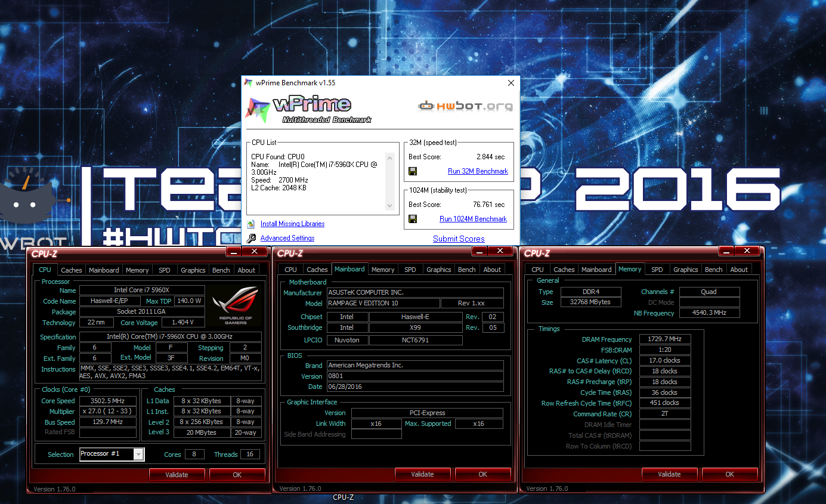The width and height of the screenshot is (826, 504).
Task: Click the tRFC value 451 clocks
Action: pos(665,403)
